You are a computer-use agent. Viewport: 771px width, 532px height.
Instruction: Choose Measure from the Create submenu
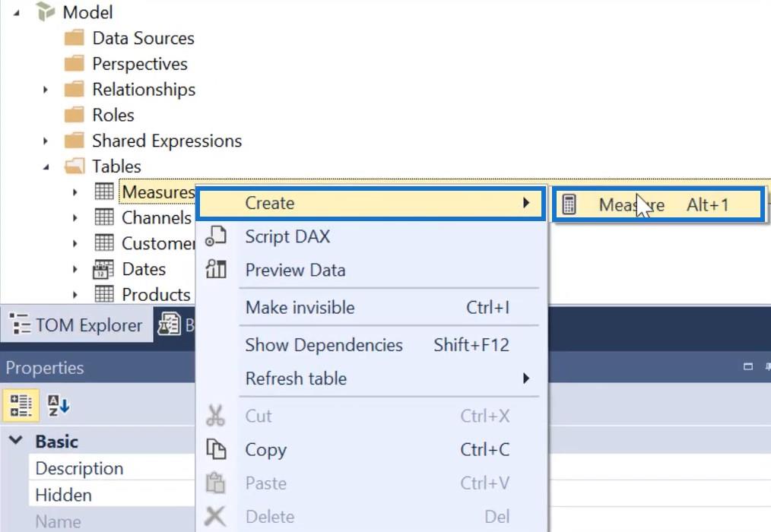(658, 204)
